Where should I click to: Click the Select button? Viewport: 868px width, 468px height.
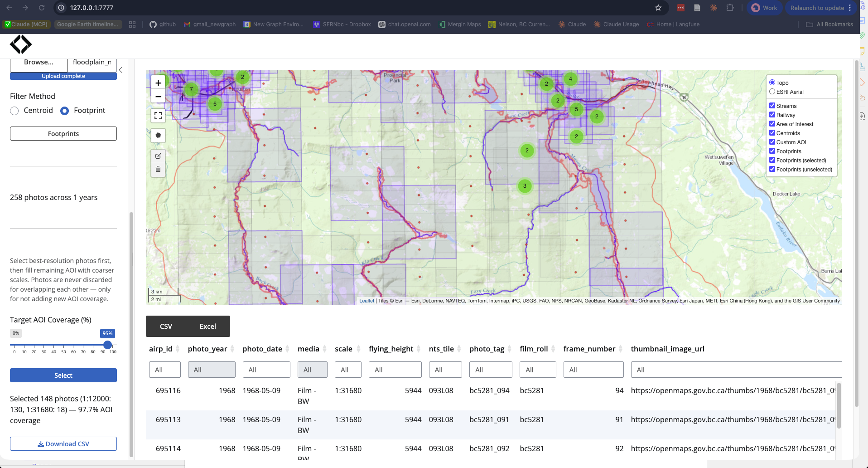coord(63,375)
